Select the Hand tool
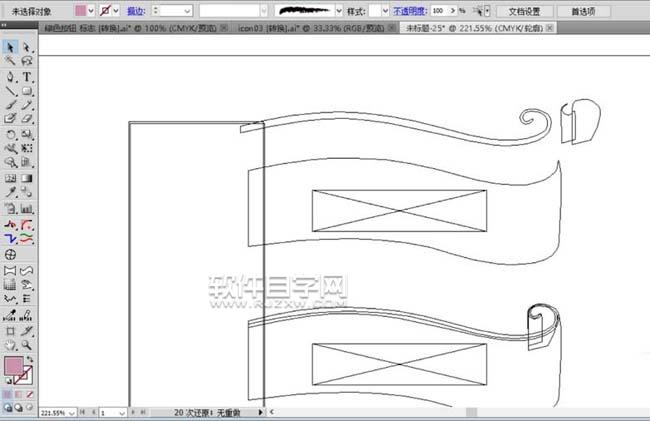650x421 pixels. coord(10,345)
